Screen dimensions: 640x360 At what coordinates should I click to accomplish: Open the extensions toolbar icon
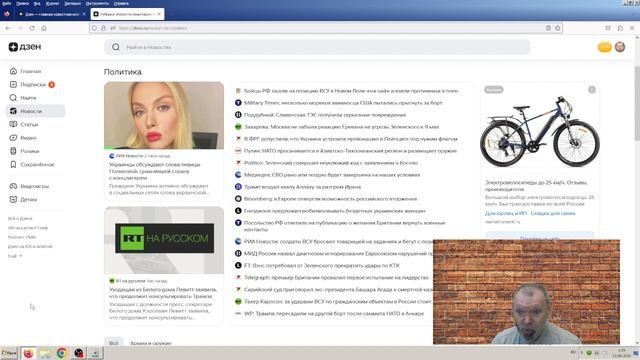point(620,28)
